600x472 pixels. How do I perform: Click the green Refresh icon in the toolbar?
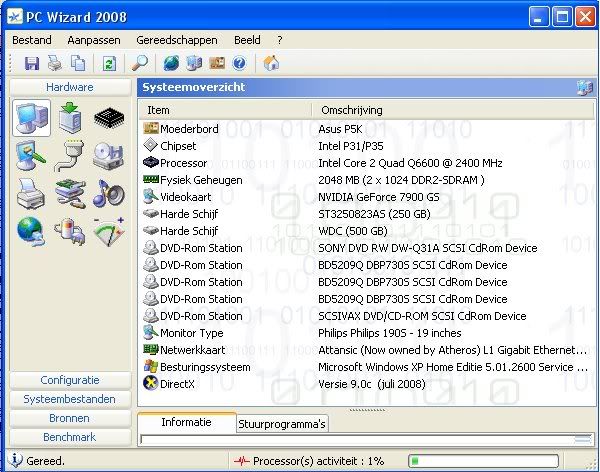point(109,63)
